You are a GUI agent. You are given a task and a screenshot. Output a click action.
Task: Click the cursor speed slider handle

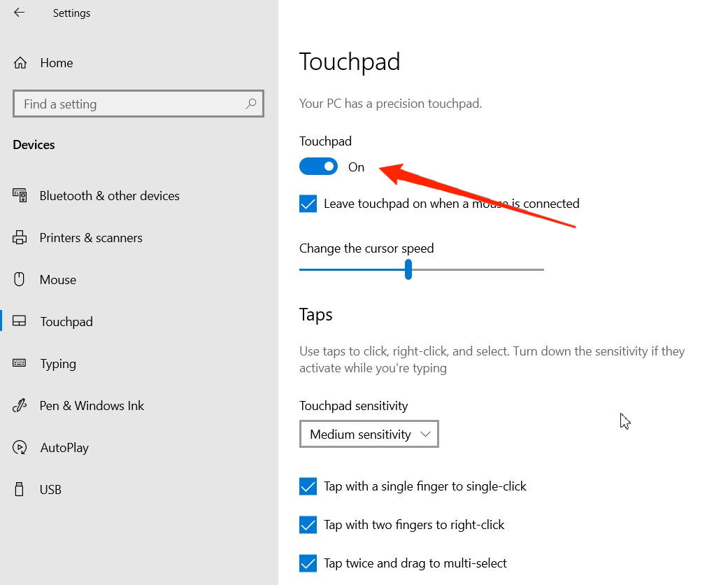(408, 269)
